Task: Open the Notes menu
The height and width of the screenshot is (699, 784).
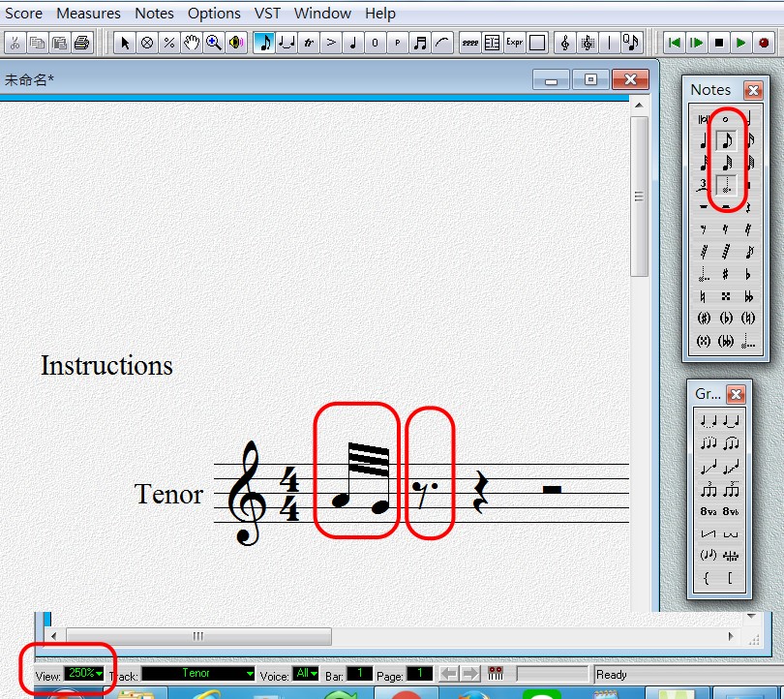Action: point(154,13)
